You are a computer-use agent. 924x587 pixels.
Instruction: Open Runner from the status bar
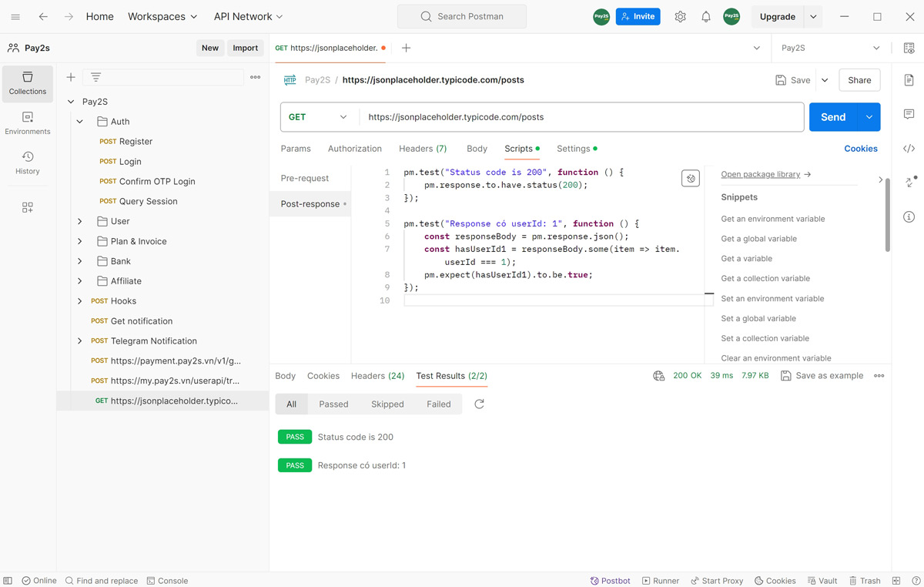(660, 581)
